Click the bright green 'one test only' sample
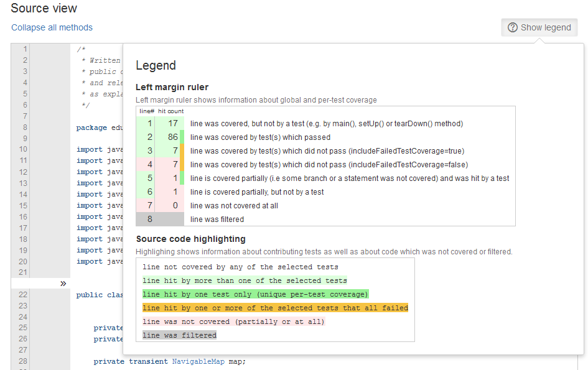 [x=255, y=294]
